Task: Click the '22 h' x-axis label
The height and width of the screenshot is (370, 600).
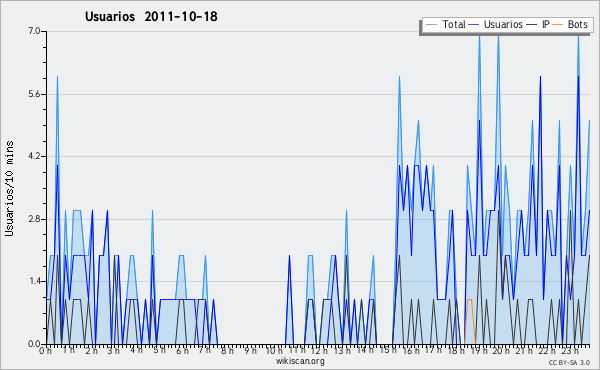Action: point(547,350)
